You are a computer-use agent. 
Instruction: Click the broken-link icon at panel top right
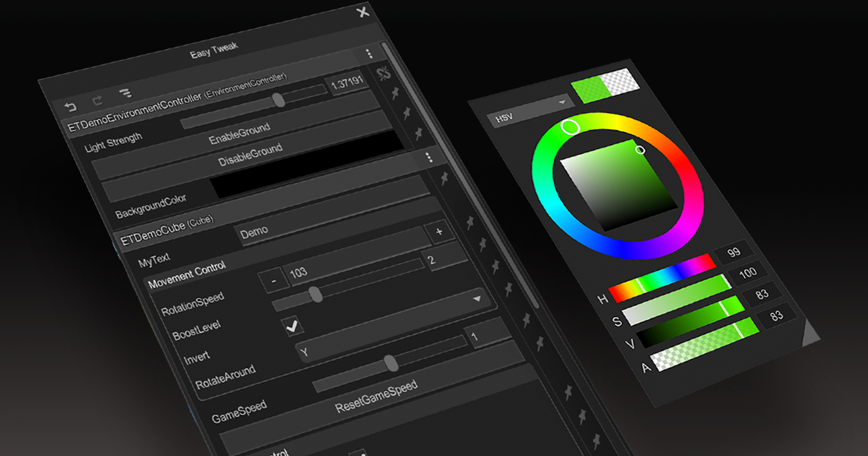[x=383, y=74]
